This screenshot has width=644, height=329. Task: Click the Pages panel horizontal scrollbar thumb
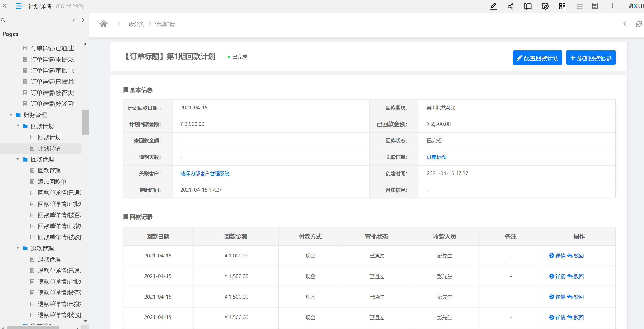pos(32,327)
